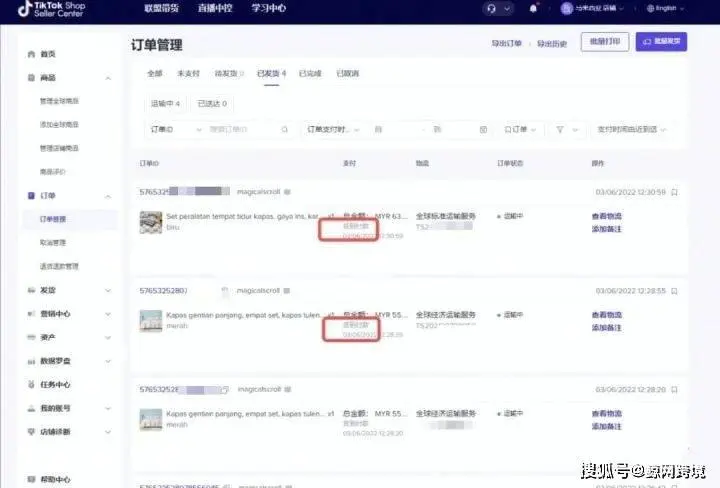Click the magnifier search icon in order ID field
Viewport: 720px width, 488px height.
(285, 129)
